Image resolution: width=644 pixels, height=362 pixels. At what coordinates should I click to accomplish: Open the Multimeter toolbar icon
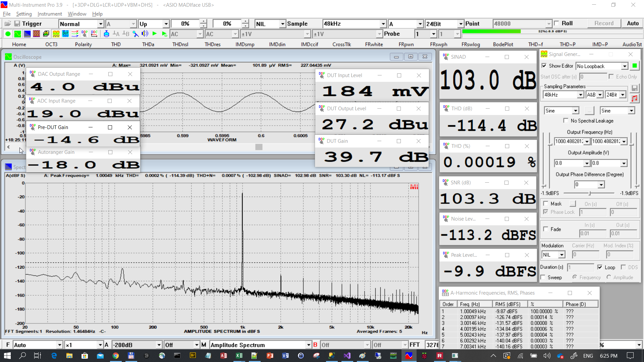point(37,34)
